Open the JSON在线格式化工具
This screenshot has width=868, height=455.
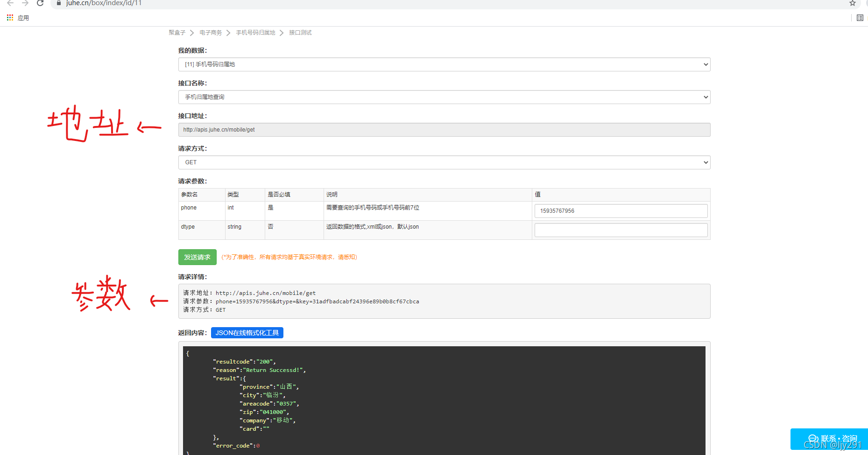click(247, 332)
